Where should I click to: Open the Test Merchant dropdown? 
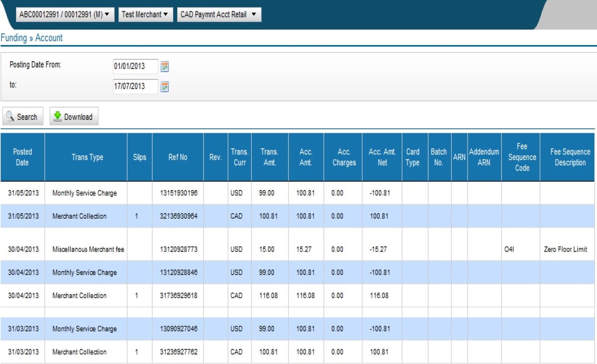click(x=145, y=15)
